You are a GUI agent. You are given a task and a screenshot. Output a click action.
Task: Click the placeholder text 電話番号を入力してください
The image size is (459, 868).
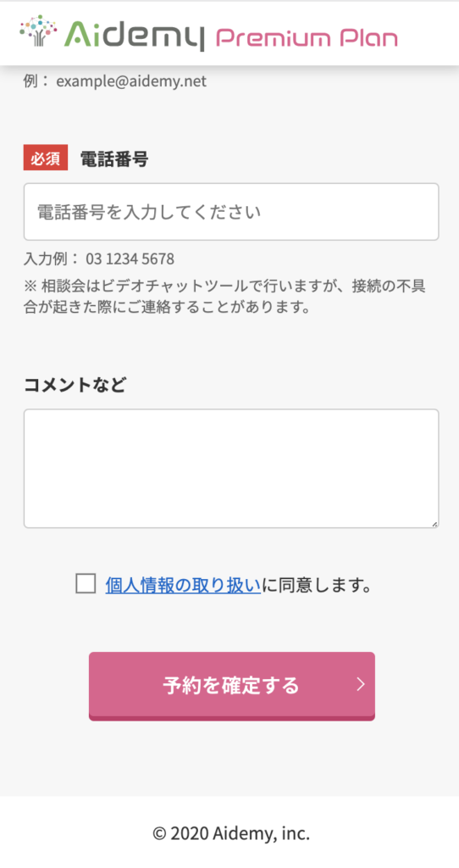click(x=149, y=212)
